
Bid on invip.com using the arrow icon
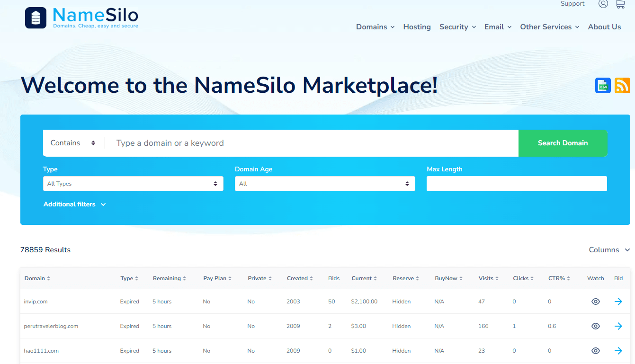point(618,301)
